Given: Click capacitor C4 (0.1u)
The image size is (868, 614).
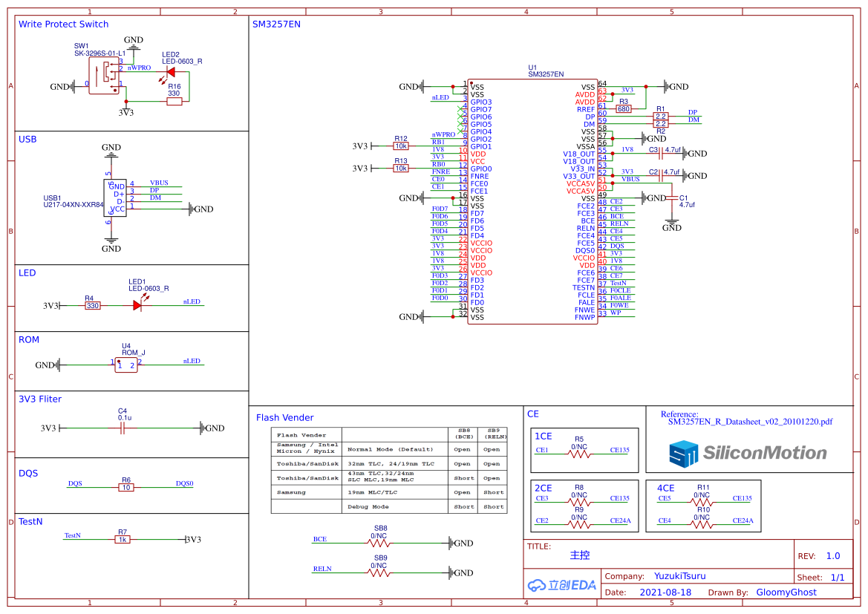Looking at the screenshot, I should (x=123, y=428).
